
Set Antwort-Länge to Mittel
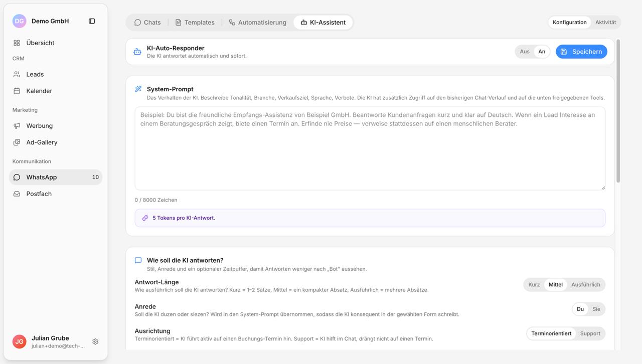(x=556, y=285)
